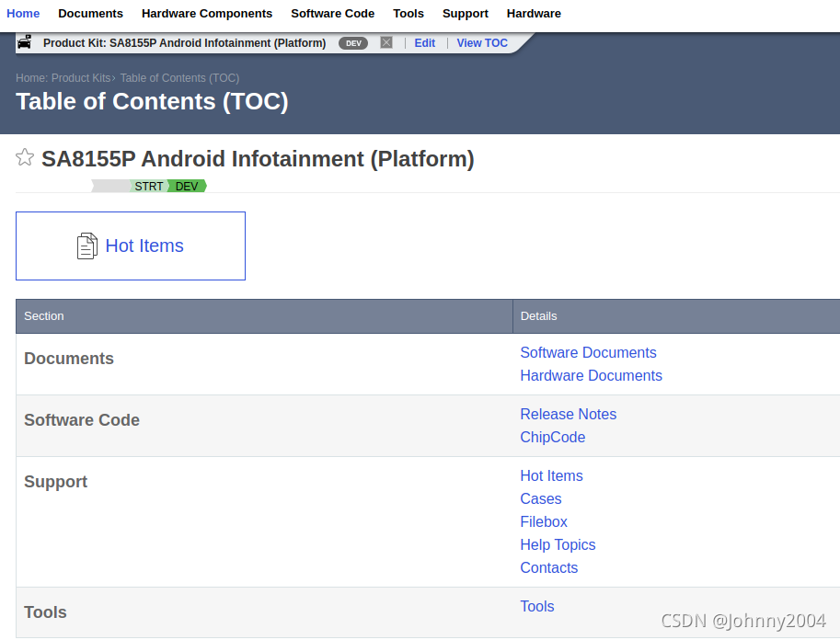This screenshot has width=840, height=640.
Task: Click the Edit link in product kit bar
Action: 424,43
